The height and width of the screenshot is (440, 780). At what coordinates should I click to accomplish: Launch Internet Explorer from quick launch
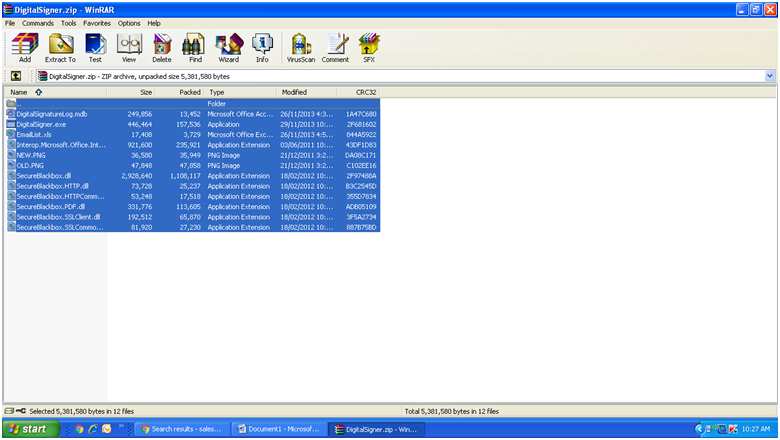(93, 429)
